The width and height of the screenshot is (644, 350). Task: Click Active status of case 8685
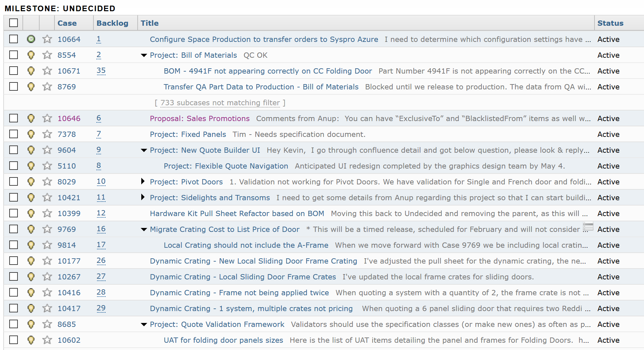tap(608, 324)
